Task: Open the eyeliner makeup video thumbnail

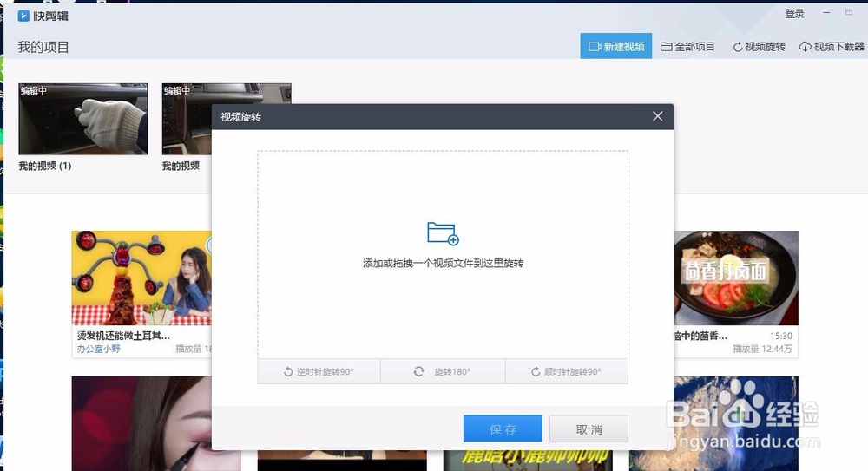Action: (x=141, y=423)
